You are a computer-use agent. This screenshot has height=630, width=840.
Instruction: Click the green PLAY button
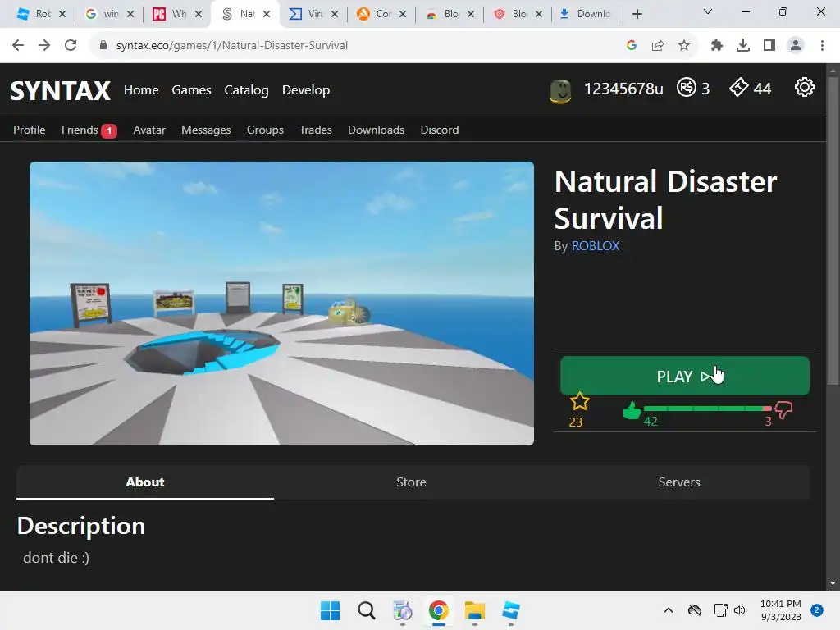click(x=685, y=376)
